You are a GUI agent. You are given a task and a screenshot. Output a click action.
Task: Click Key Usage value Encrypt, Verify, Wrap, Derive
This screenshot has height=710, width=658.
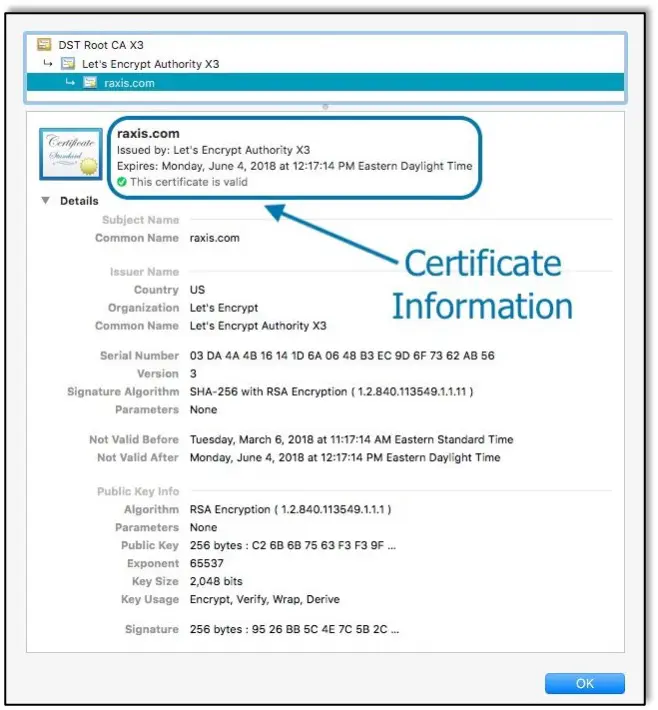coord(264,600)
